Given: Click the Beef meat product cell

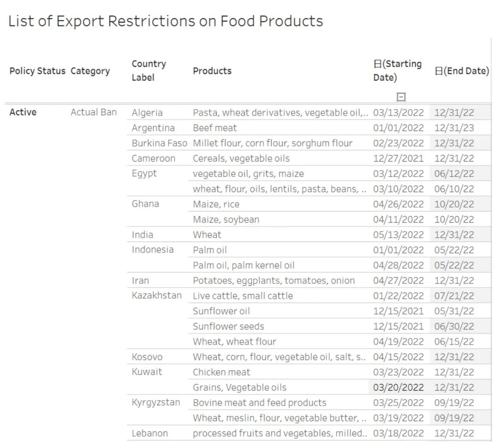Looking at the screenshot, I should (x=215, y=128).
